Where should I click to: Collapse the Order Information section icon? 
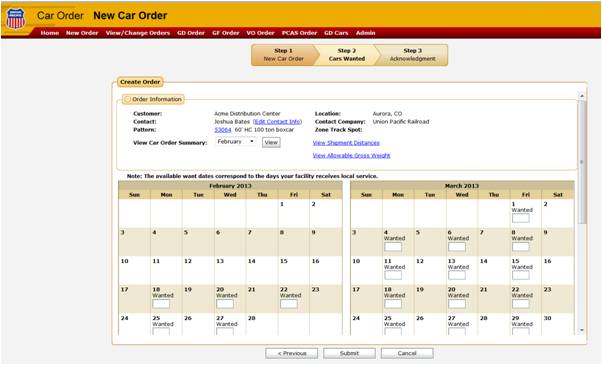tap(127, 99)
